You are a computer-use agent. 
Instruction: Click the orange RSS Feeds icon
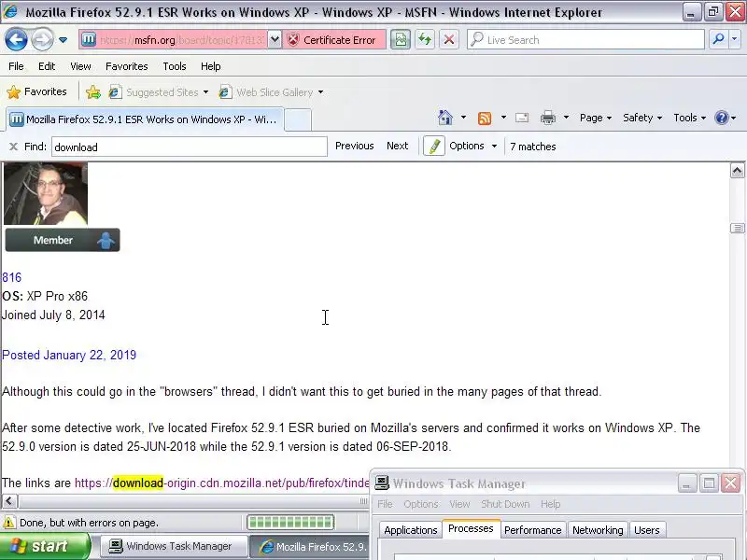485,118
